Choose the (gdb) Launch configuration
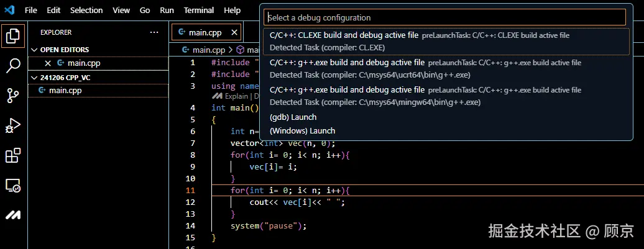644x249 pixels. click(x=293, y=117)
